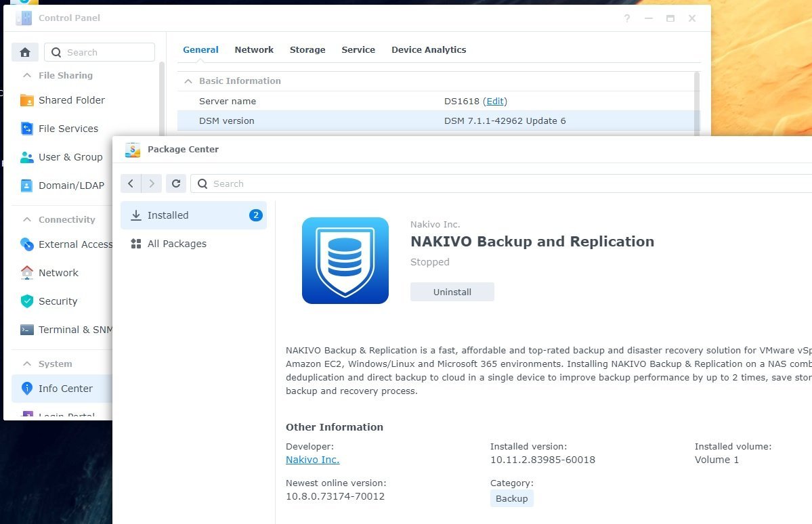Open Shared Folder settings in Control Panel
The height and width of the screenshot is (524, 812).
tap(70, 100)
